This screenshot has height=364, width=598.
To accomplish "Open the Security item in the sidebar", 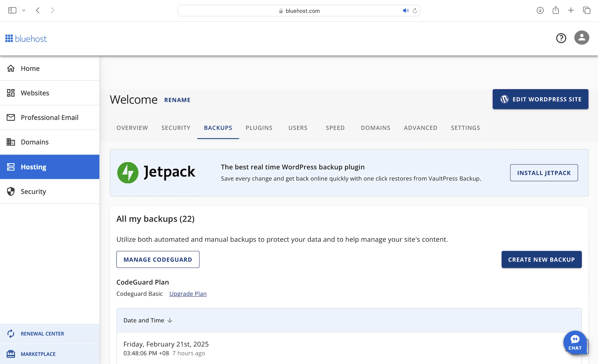I will pyautogui.click(x=33, y=191).
